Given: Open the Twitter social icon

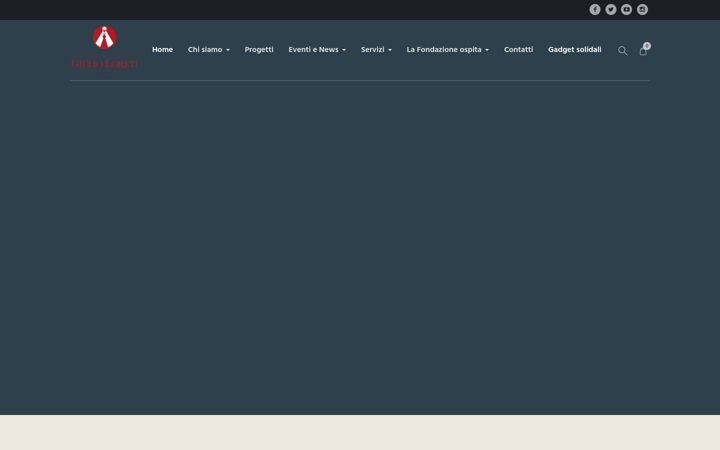Looking at the screenshot, I should [x=611, y=10].
